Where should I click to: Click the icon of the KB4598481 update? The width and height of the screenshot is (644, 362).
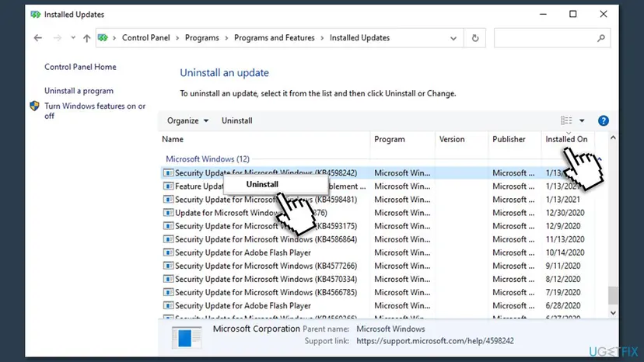169,200
